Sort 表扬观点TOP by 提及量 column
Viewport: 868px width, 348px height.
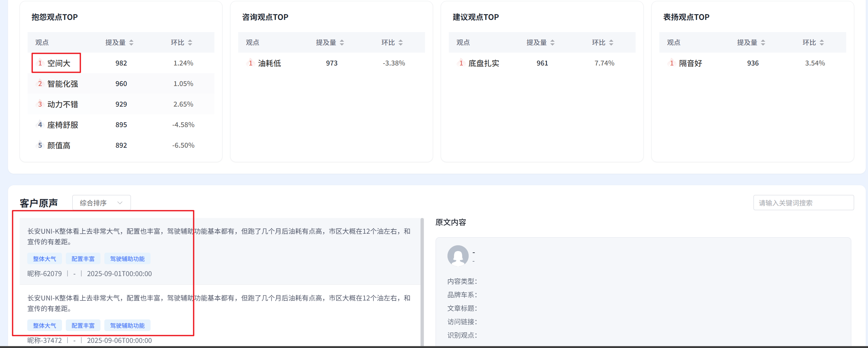[x=763, y=42]
